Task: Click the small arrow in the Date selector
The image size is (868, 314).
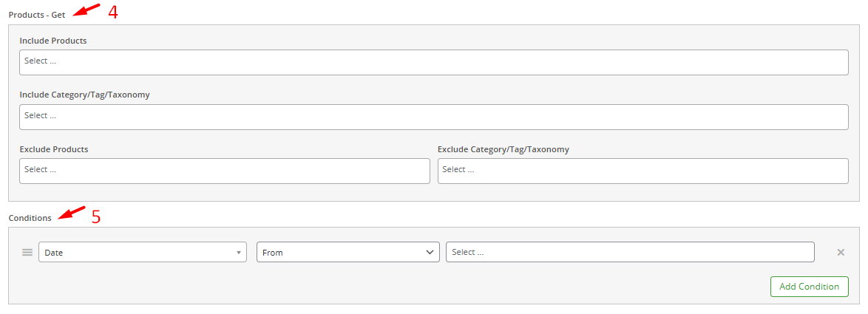Action: tap(238, 253)
